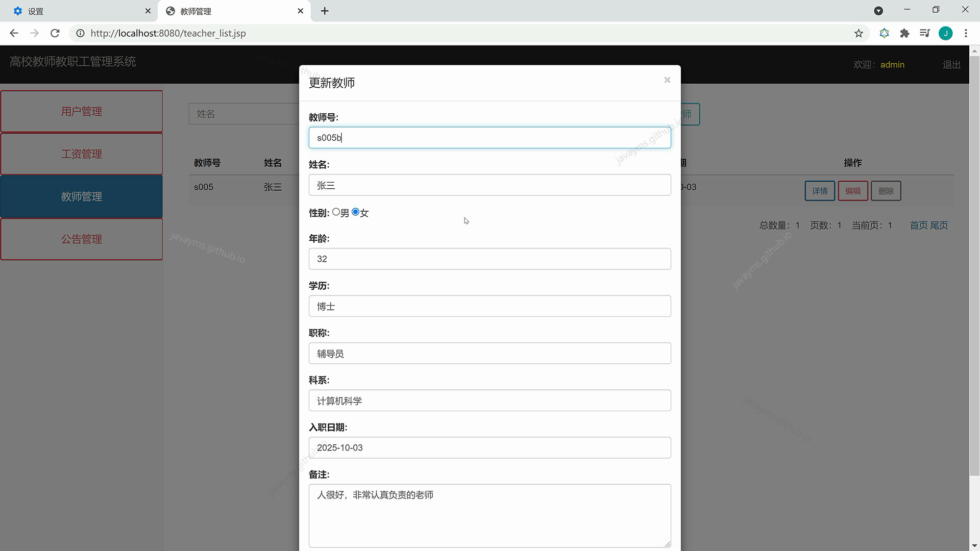
Task: Click the back navigation arrow
Action: click(13, 33)
